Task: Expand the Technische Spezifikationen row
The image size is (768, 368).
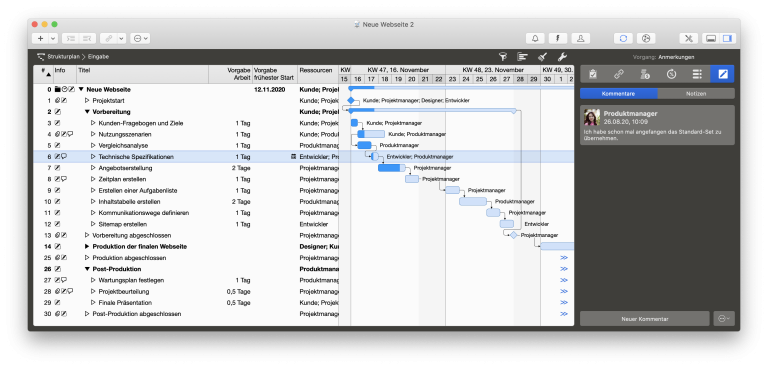Action: [93, 157]
